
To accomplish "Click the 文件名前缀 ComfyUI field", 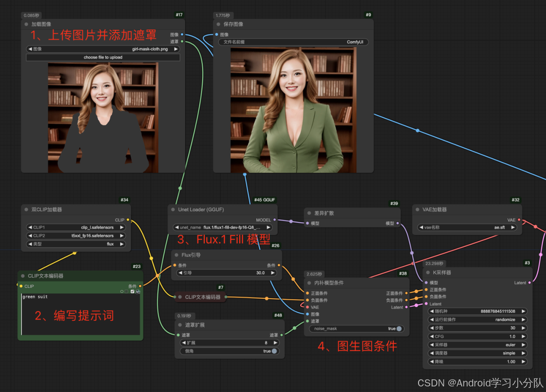I will point(293,42).
